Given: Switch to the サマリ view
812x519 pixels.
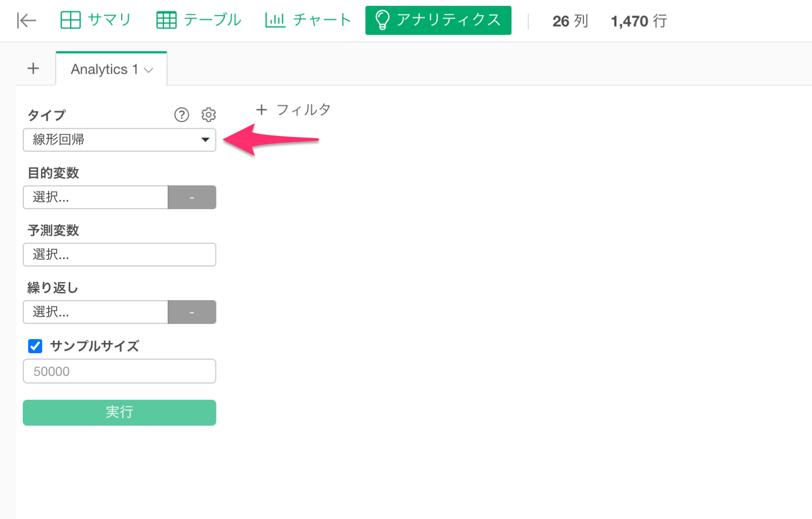Looking at the screenshot, I should [x=96, y=20].
